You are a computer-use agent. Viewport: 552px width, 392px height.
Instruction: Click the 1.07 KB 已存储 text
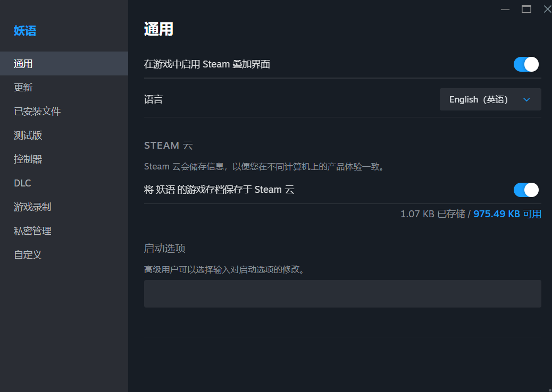[433, 214]
